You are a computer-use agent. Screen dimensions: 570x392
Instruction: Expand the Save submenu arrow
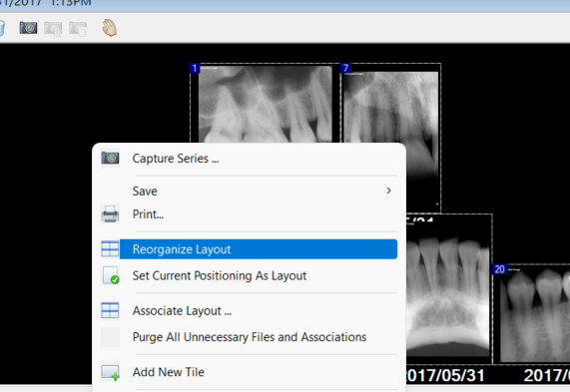click(x=388, y=191)
